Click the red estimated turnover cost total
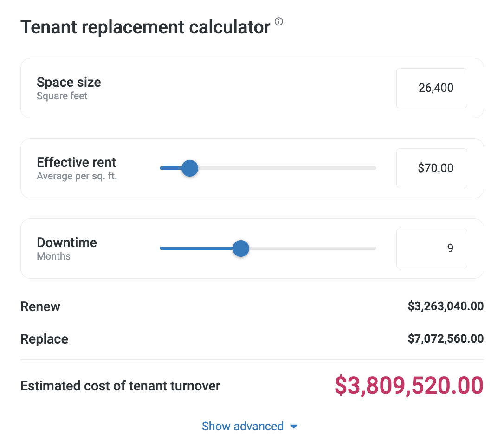504x446 pixels. click(409, 386)
